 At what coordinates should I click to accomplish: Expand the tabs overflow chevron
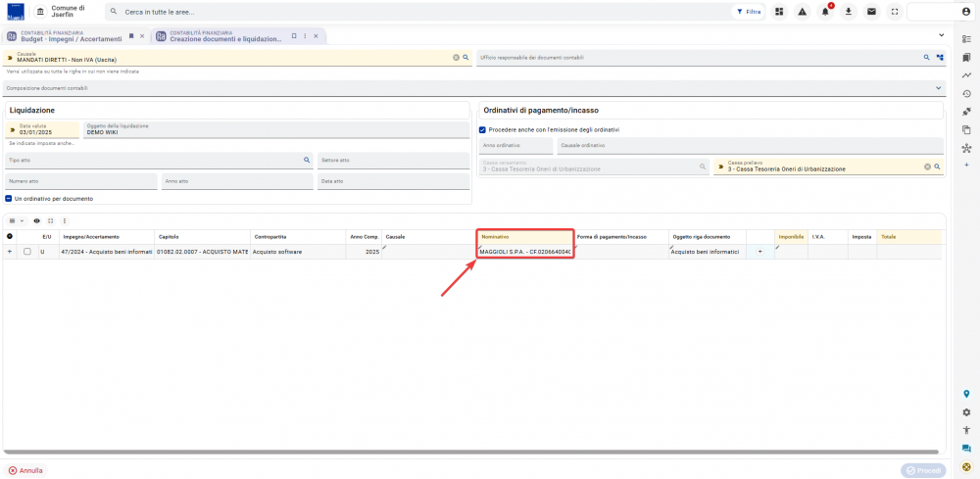941,35
